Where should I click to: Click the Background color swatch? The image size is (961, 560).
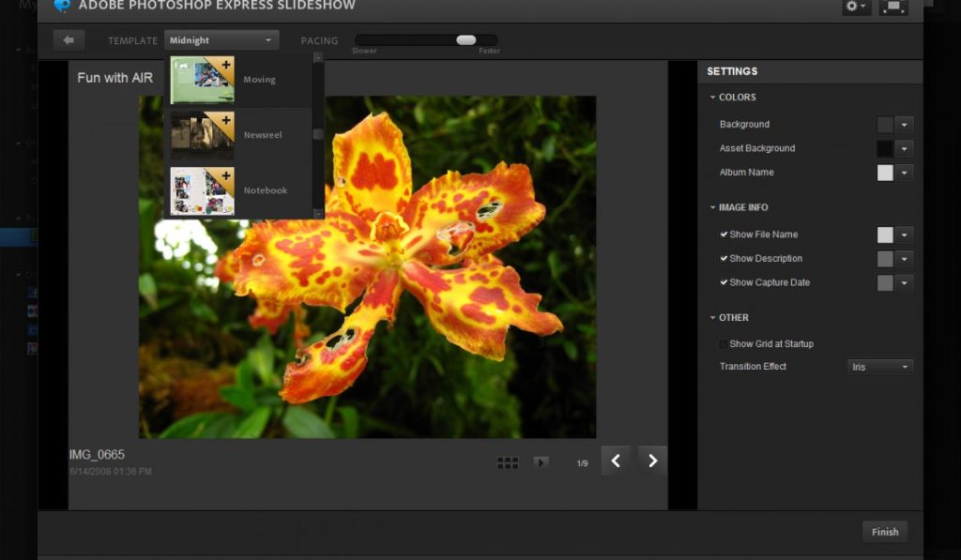885,125
